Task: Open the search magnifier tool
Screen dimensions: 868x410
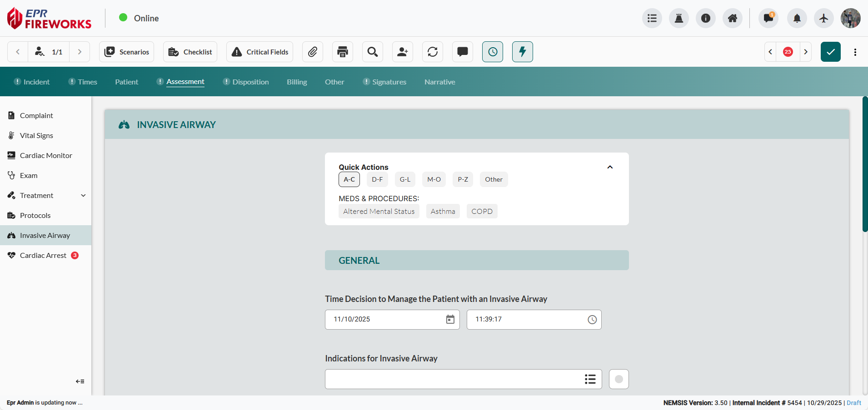Action: (x=373, y=52)
